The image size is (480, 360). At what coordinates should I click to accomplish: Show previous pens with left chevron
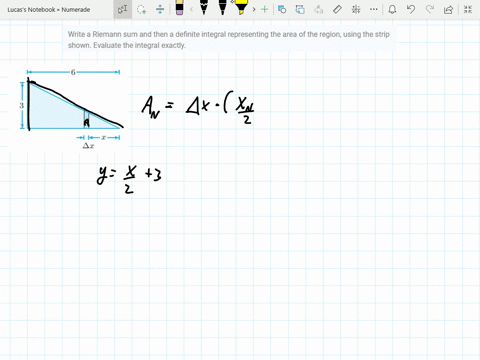(x=191, y=9)
